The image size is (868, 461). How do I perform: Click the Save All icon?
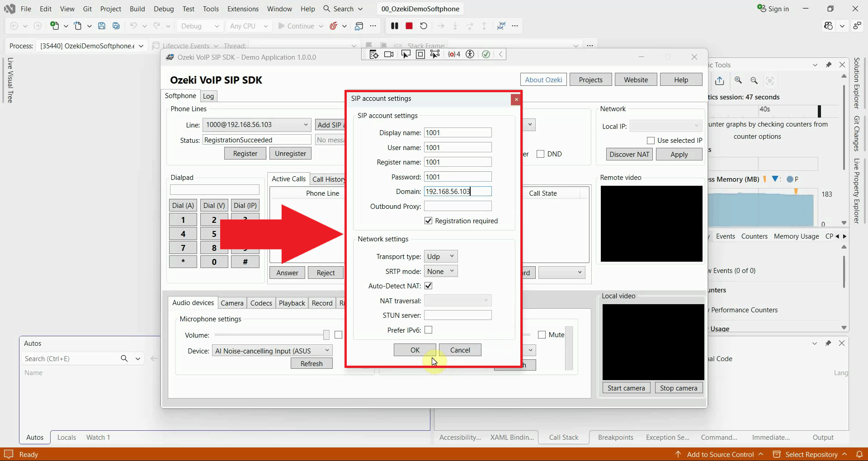(116, 26)
